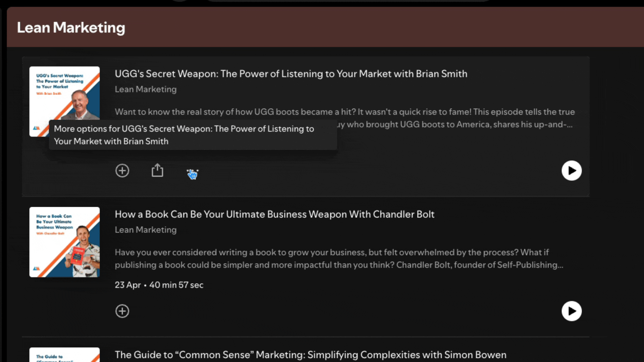Open Lean Marketing show link under UGG episode
The width and height of the screenshot is (644, 362).
pyautogui.click(x=146, y=89)
